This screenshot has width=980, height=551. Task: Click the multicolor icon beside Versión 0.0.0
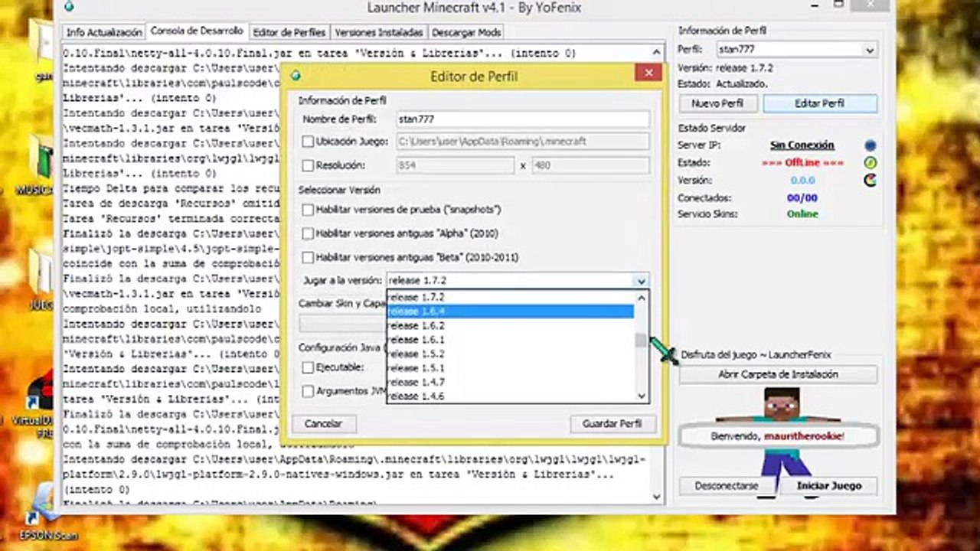870,181
